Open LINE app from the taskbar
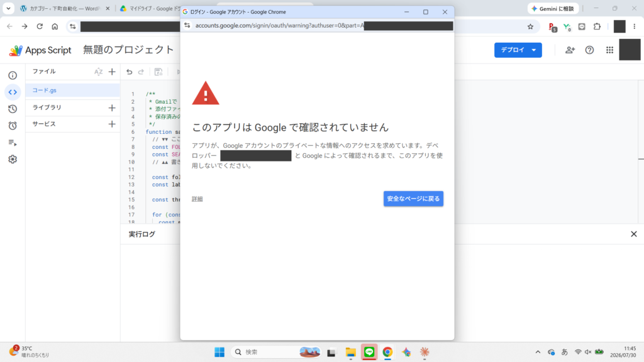The image size is (644, 362). click(369, 352)
